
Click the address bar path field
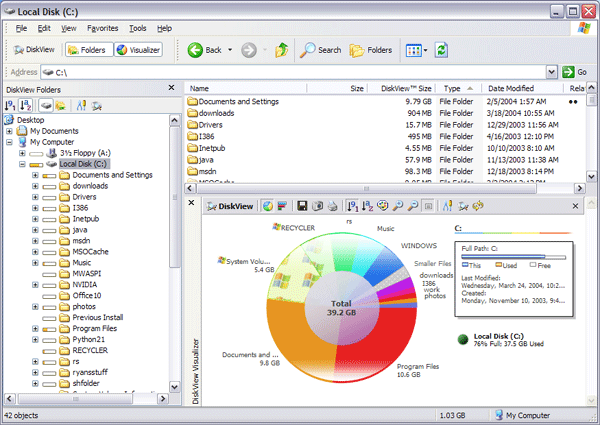click(294, 72)
